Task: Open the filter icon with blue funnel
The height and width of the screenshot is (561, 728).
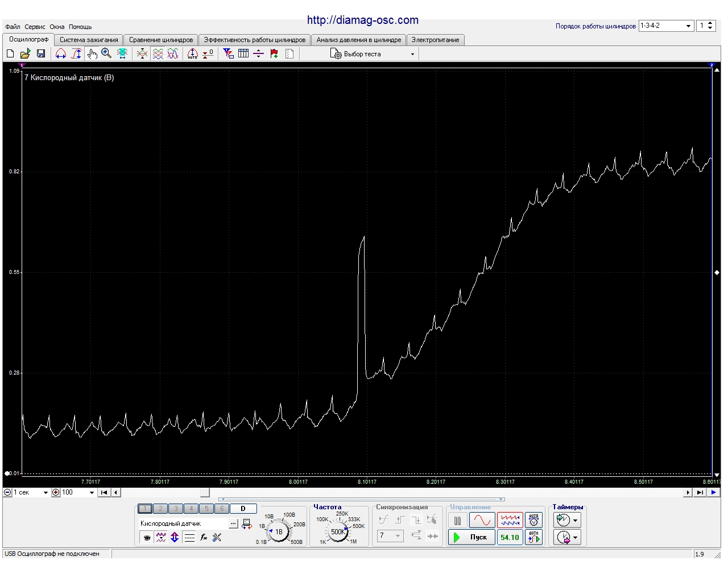Action: [229, 53]
